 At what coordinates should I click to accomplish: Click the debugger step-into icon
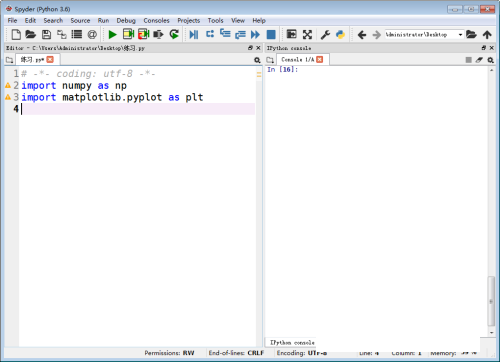pyautogui.click(x=225, y=33)
